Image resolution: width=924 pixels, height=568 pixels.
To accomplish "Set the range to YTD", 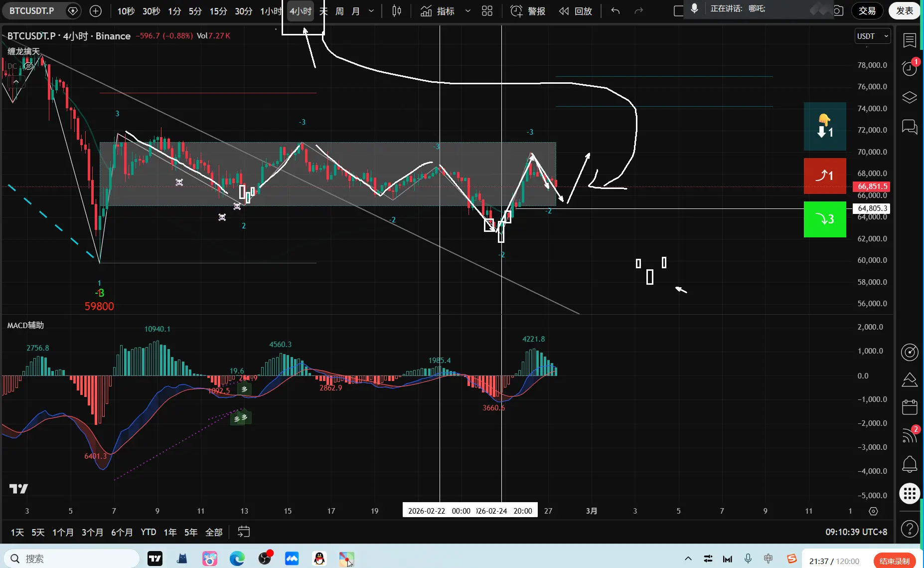I will click(x=149, y=532).
